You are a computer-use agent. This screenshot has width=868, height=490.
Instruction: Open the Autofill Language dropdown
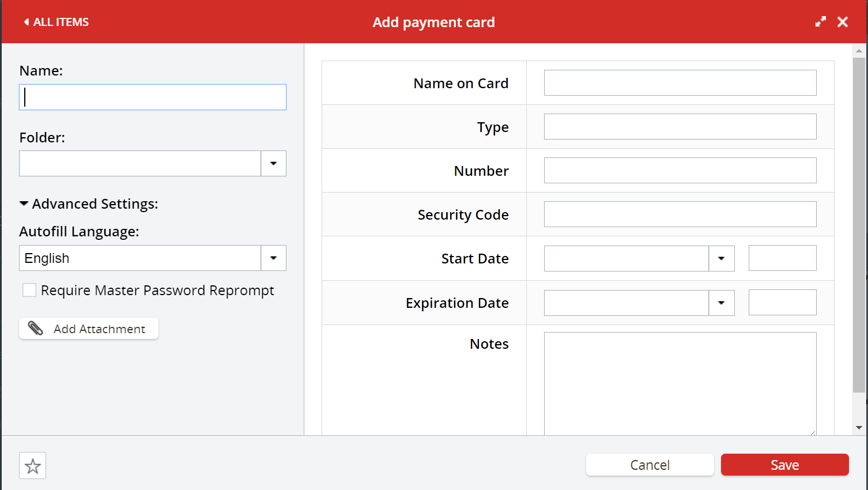pyautogui.click(x=273, y=258)
